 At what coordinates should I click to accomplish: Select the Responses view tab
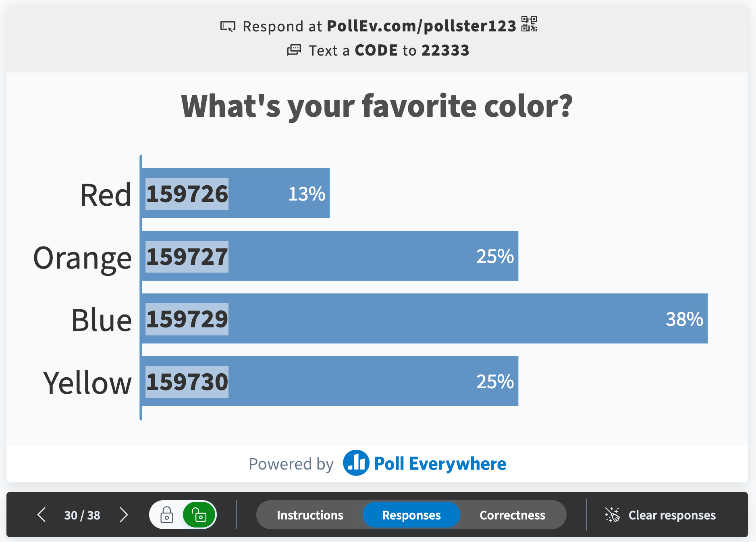click(411, 515)
